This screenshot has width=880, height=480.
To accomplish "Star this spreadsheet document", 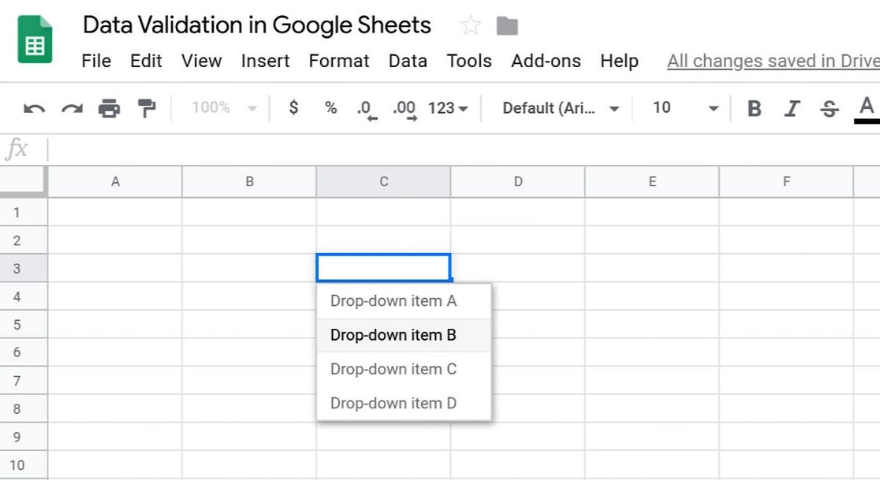I will [470, 26].
